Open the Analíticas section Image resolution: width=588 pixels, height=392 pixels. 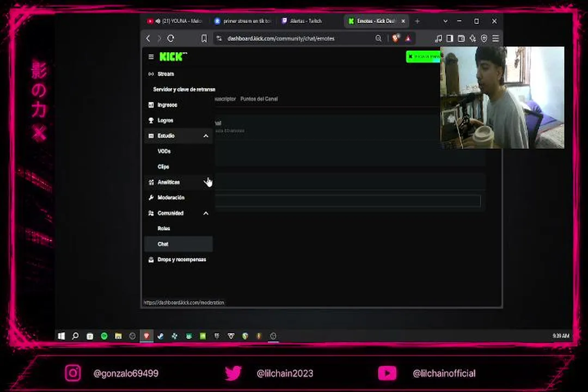click(x=168, y=182)
